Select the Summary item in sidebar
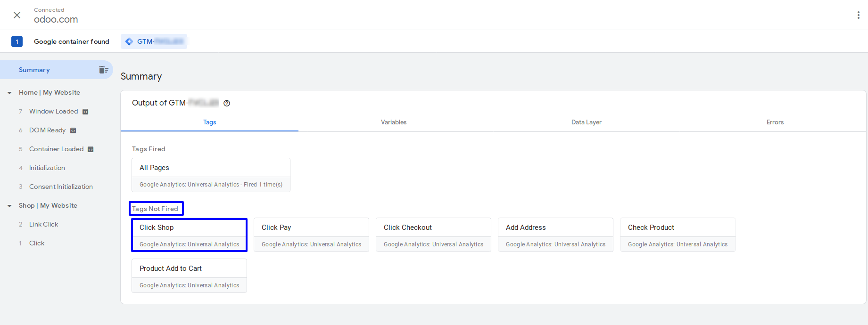868x325 pixels. point(57,70)
